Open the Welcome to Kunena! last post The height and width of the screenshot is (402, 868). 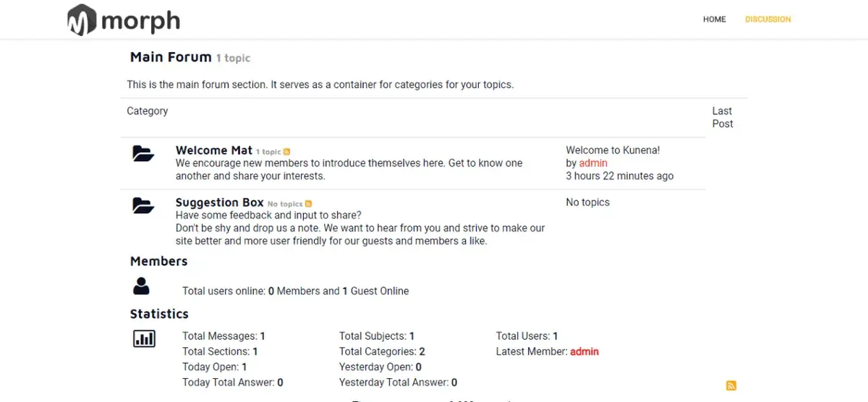613,150
